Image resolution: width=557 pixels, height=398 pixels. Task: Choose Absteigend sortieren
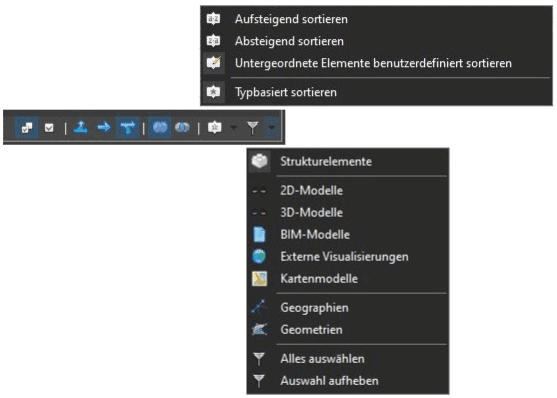coord(376,41)
